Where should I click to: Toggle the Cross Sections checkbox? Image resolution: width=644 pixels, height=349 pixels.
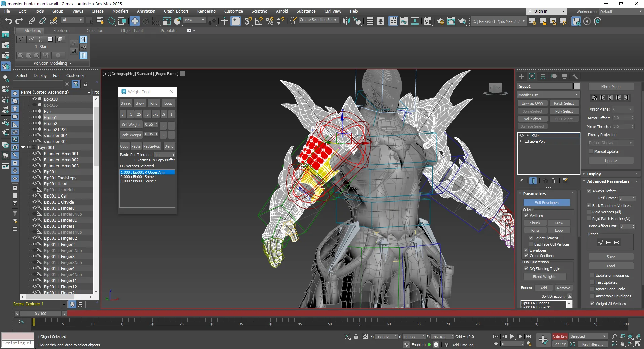[526, 256]
